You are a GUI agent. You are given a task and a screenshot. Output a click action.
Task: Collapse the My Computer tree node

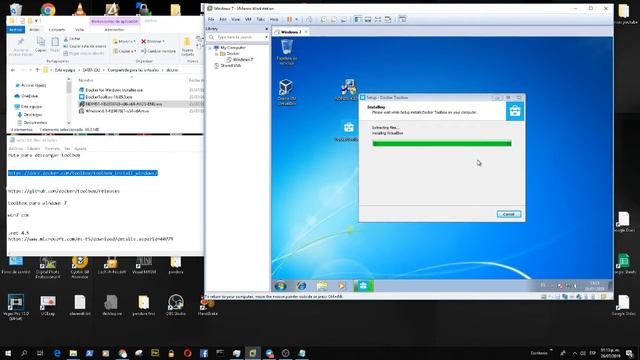[x=210, y=48]
